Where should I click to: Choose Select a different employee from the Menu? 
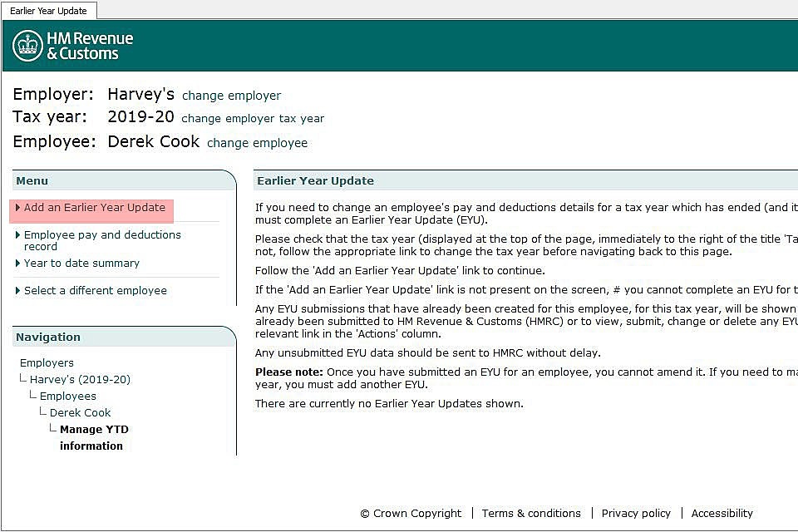coord(95,290)
